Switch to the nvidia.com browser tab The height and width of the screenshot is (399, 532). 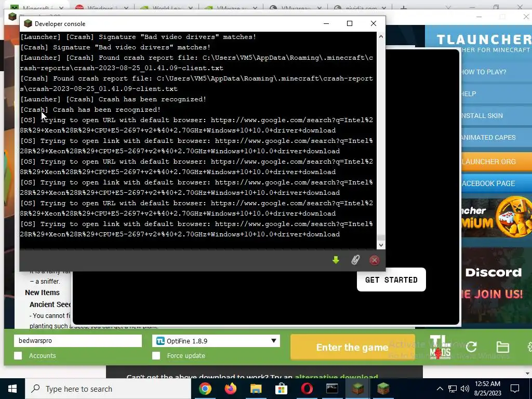361,7
